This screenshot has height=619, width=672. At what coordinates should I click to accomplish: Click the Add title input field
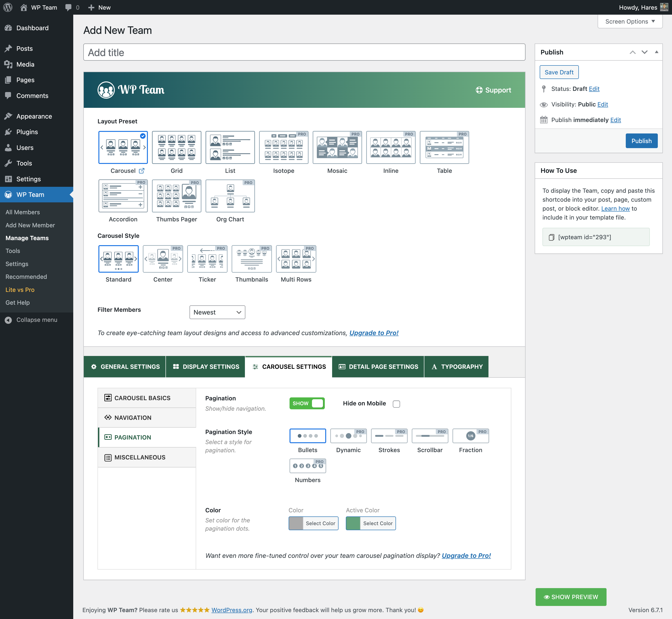[x=304, y=52]
